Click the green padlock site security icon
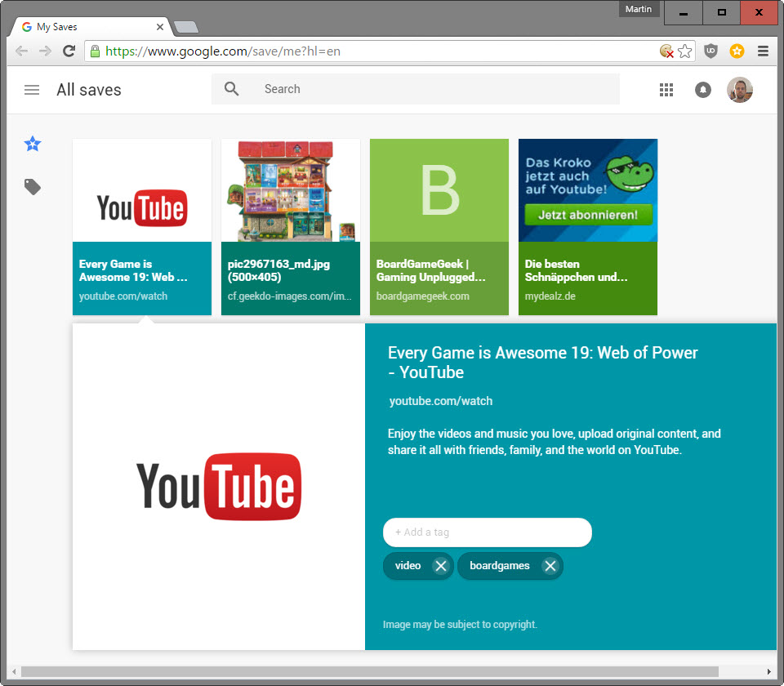The image size is (784, 686). coord(95,51)
